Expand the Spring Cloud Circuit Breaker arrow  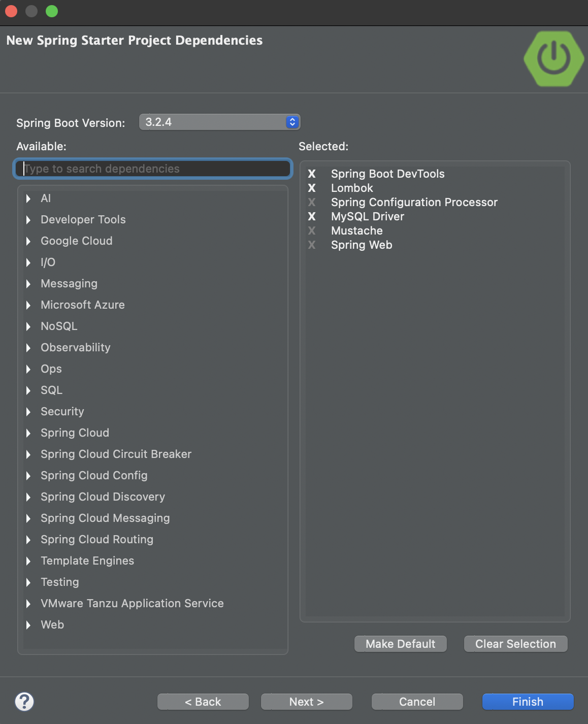coord(28,454)
